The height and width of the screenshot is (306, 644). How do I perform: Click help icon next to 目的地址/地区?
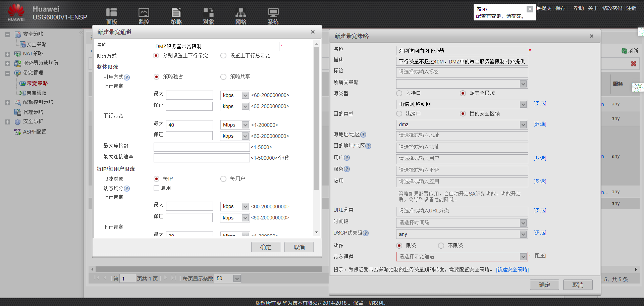click(x=368, y=146)
